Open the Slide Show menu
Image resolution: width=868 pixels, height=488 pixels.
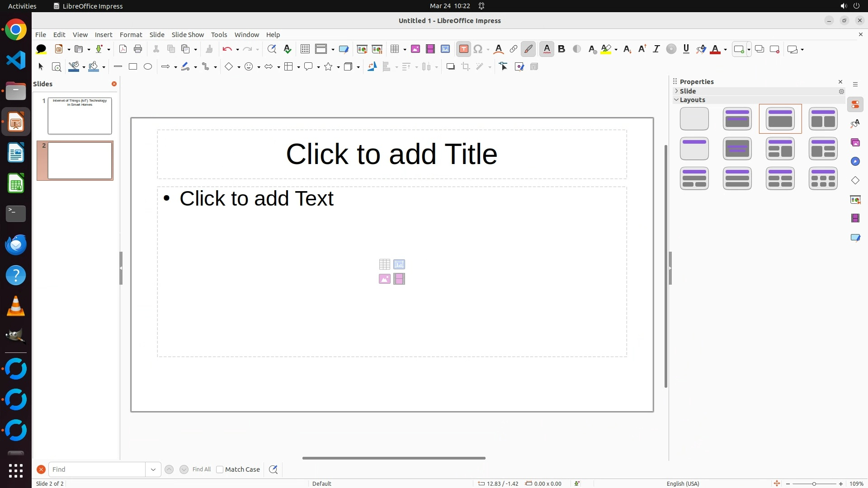click(x=188, y=35)
